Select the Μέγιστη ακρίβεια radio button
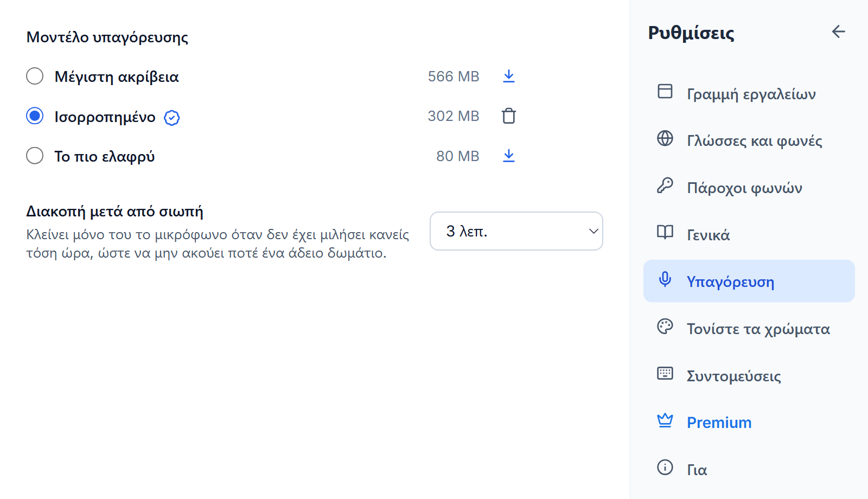 click(x=35, y=76)
